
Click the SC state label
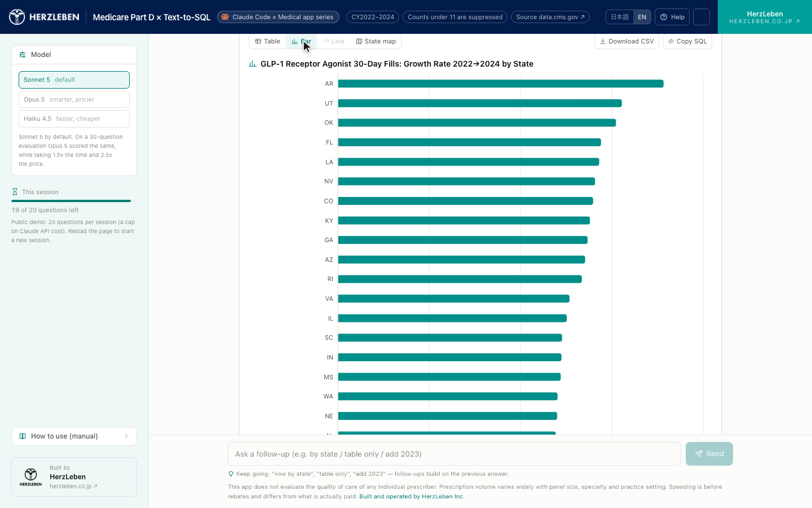pos(329,338)
